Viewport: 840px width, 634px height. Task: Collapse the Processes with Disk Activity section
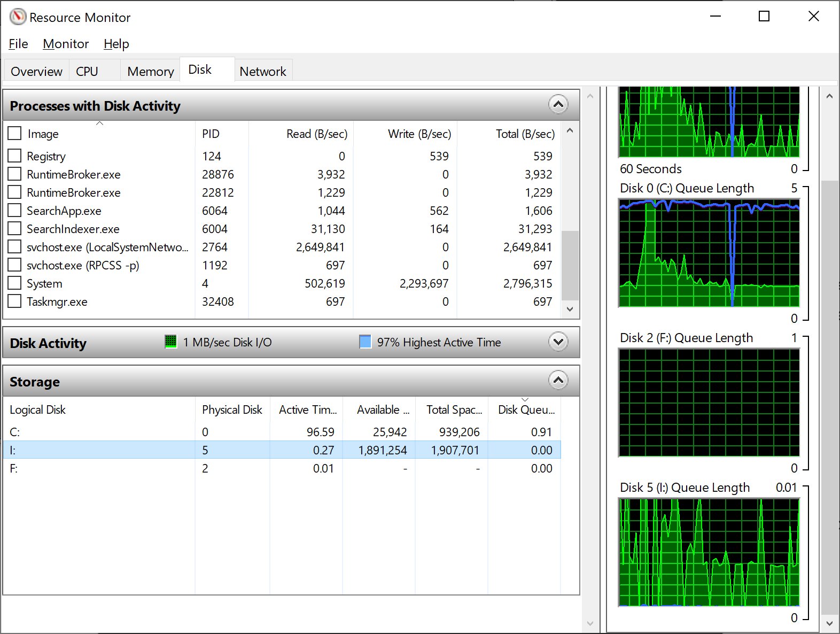(558, 104)
